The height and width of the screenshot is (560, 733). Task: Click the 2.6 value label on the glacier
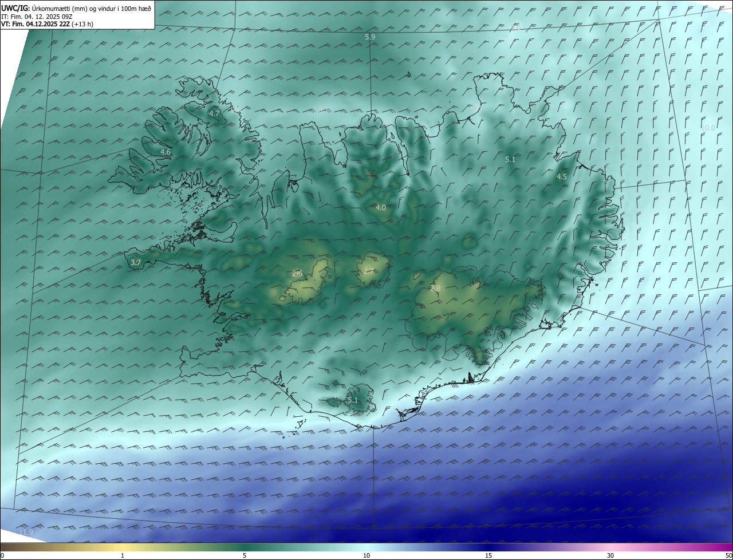pos(297,274)
